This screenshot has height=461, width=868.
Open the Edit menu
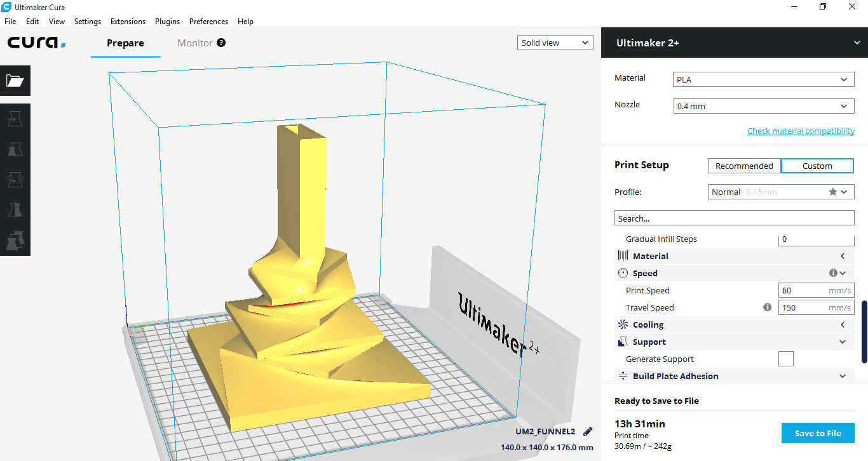32,21
